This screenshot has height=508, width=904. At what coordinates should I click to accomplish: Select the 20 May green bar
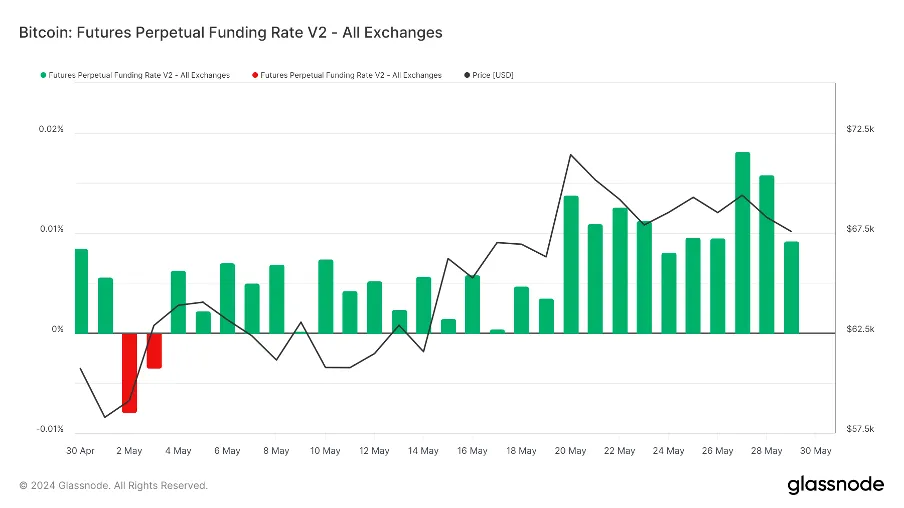(x=571, y=265)
